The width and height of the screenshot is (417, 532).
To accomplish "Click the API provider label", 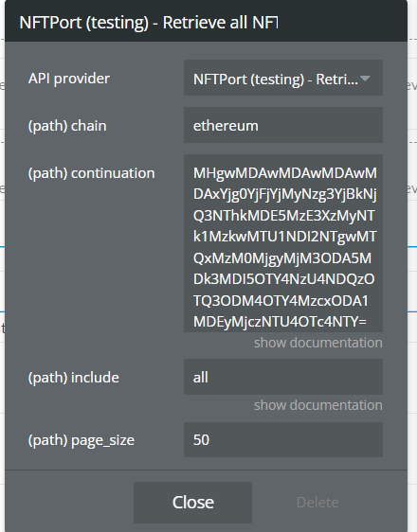I will click(x=69, y=79).
